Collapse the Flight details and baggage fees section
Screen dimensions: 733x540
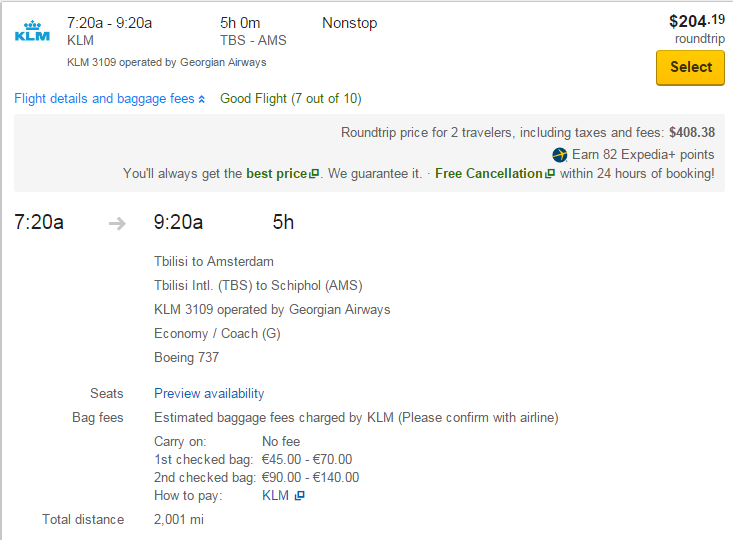click(x=109, y=99)
